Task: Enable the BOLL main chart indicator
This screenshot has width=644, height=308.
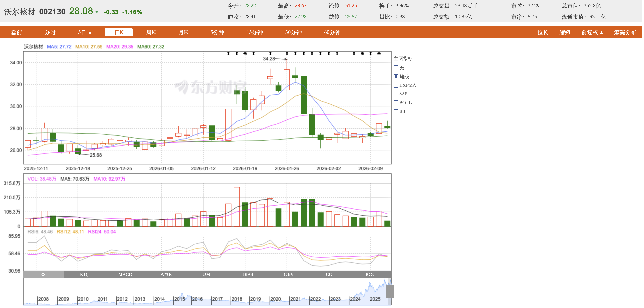Action: click(x=396, y=103)
